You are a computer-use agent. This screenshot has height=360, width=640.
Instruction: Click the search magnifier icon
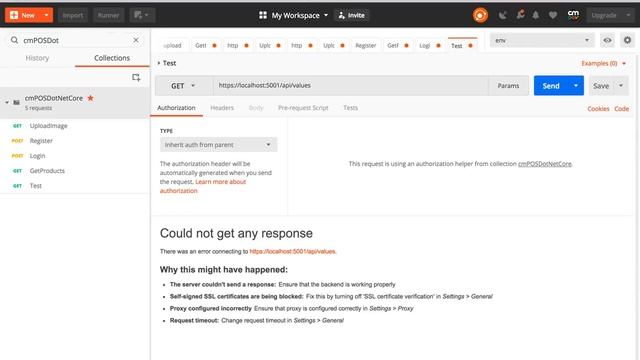click(14, 40)
